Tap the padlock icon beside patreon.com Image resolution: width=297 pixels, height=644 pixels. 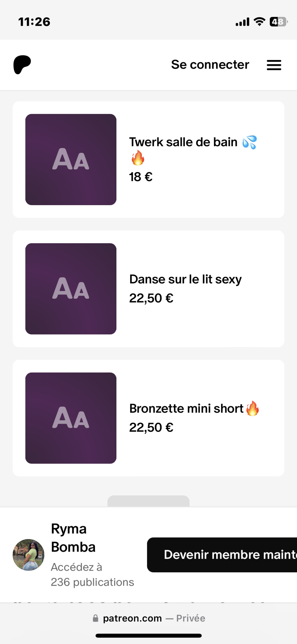click(95, 618)
